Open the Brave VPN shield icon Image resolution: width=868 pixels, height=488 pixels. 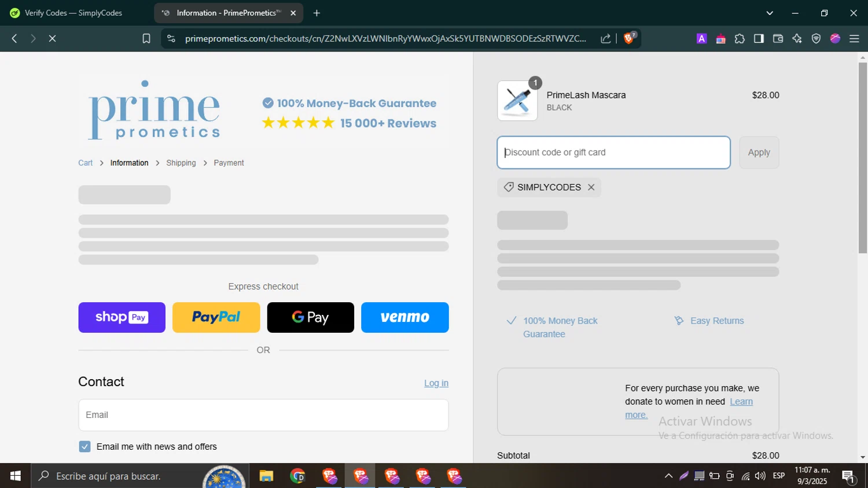click(816, 38)
